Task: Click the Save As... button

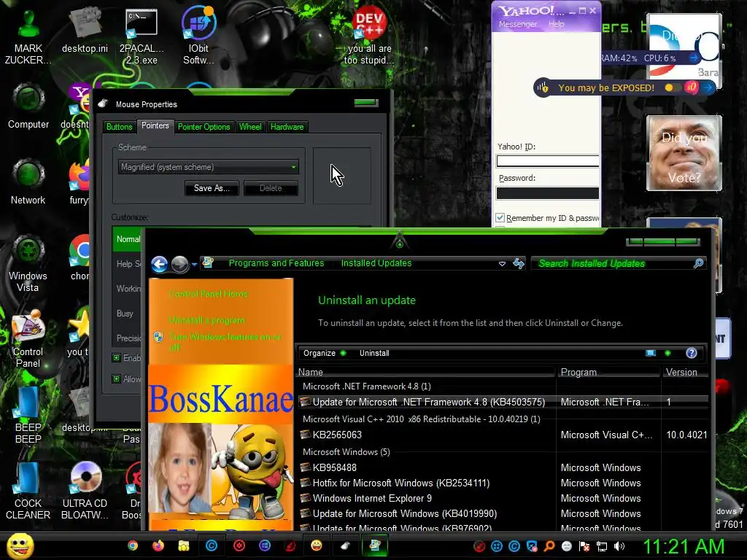Action: pos(212,188)
